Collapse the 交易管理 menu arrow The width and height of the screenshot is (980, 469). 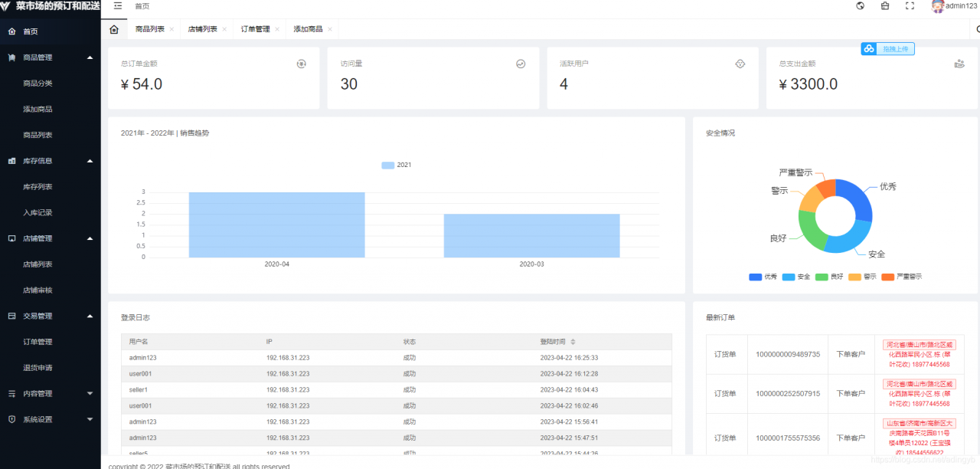point(90,316)
